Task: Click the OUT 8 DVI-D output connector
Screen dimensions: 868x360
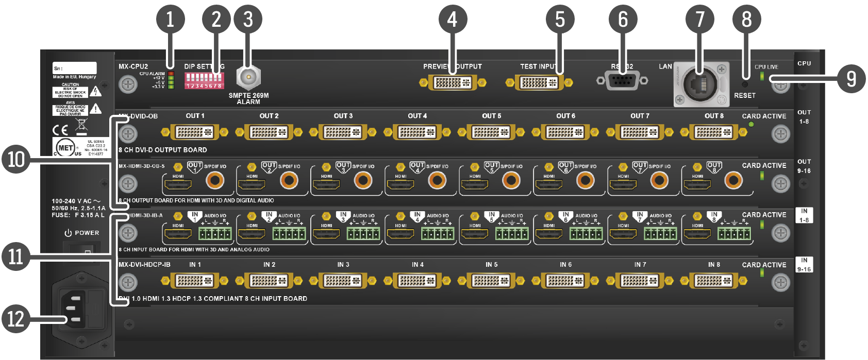Action: click(x=714, y=132)
